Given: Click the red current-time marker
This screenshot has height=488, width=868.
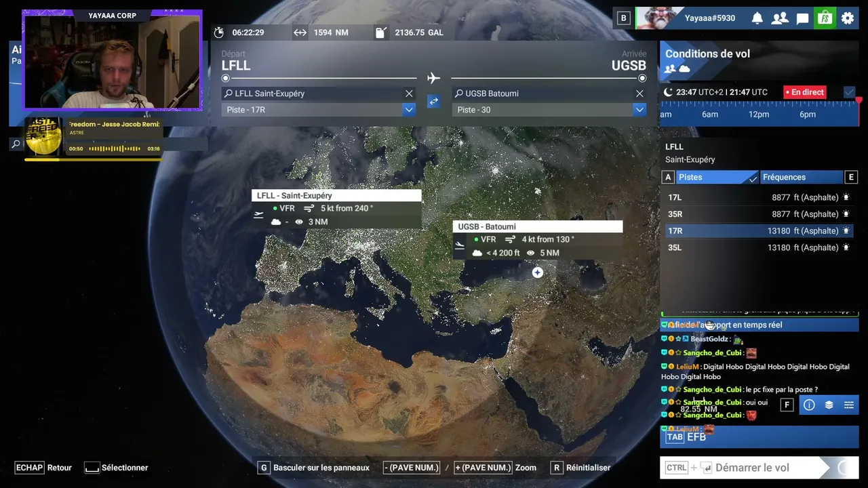Looking at the screenshot, I should [859, 100].
